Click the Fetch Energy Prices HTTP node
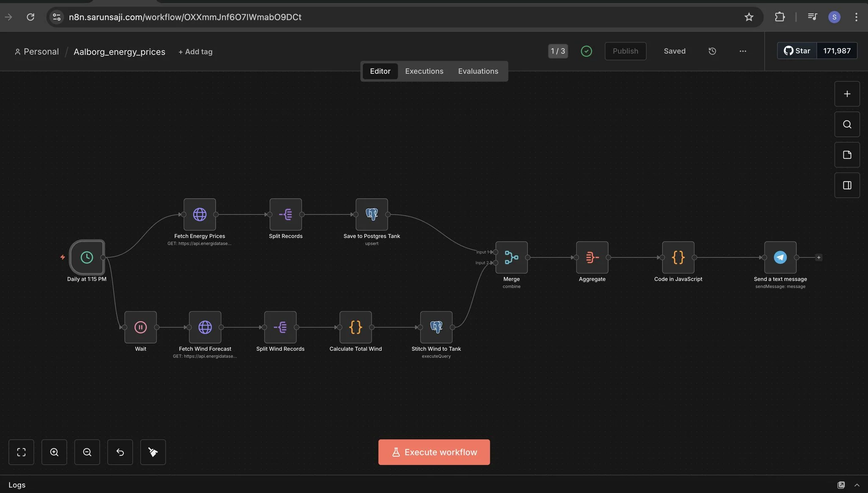 [x=200, y=214]
